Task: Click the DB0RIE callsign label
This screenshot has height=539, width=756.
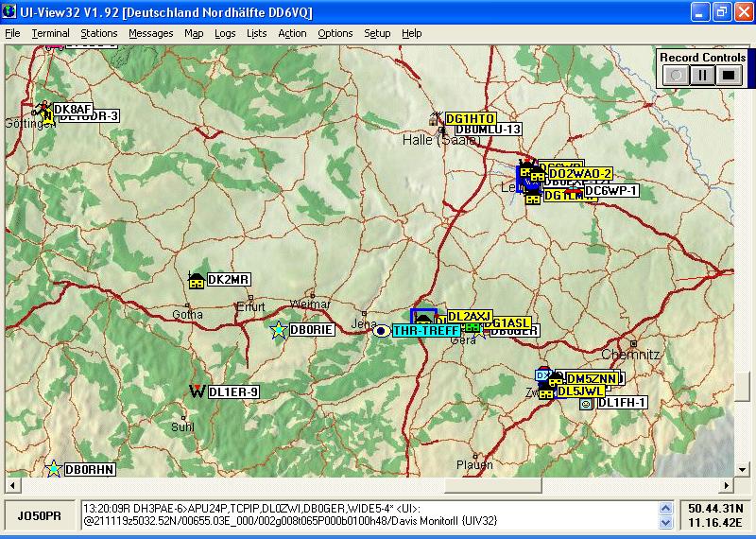Action: 312,330
